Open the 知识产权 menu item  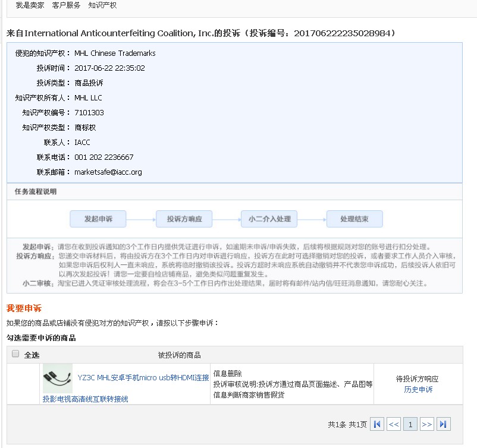point(102,5)
